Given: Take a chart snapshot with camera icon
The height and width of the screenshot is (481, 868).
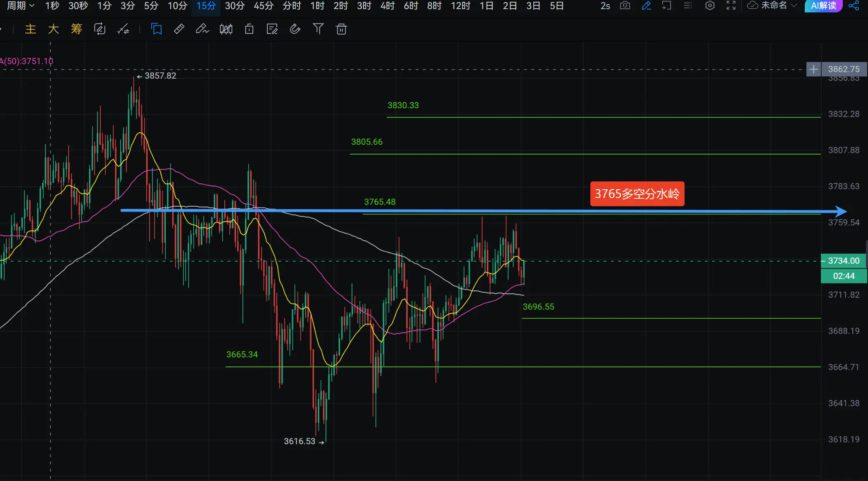Looking at the screenshot, I should click(x=625, y=5).
